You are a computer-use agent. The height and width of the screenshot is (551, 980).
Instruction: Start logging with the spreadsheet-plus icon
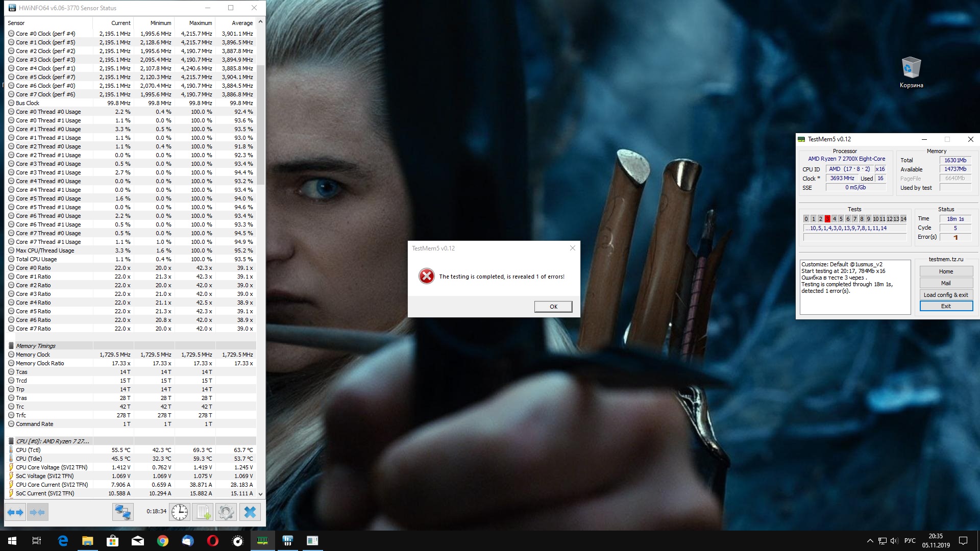click(203, 512)
